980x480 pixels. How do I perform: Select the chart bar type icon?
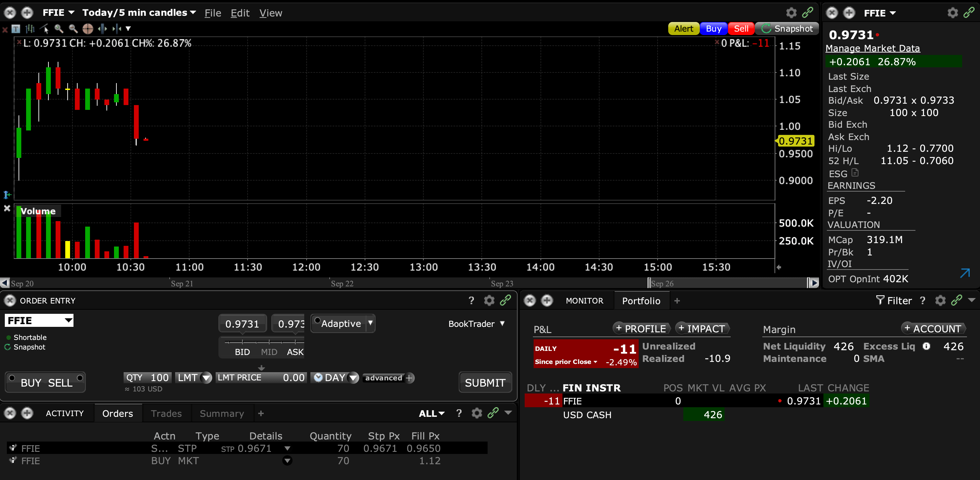point(30,28)
